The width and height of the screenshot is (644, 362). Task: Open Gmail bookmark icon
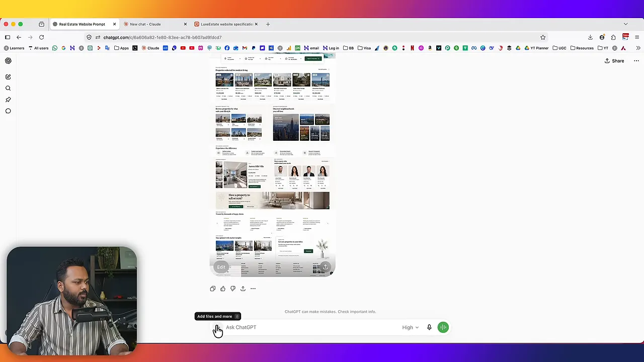[245, 48]
